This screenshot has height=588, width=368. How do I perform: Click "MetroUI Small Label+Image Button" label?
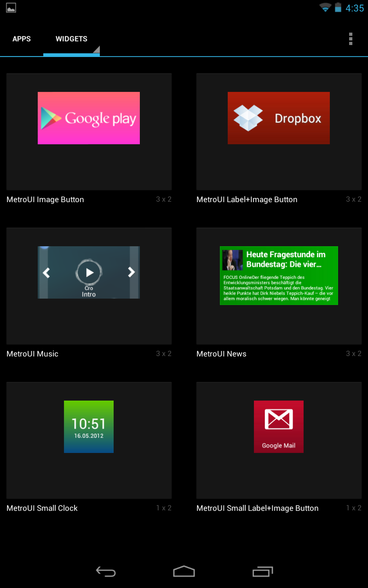tap(258, 508)
